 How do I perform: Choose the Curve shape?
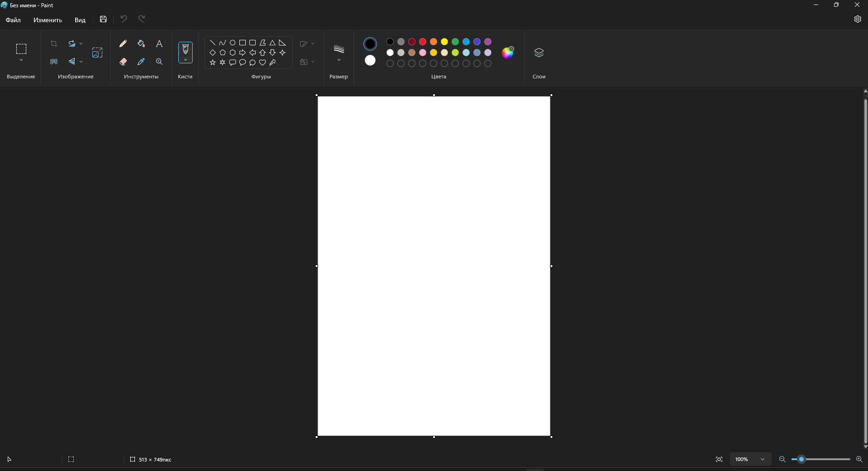223,43
